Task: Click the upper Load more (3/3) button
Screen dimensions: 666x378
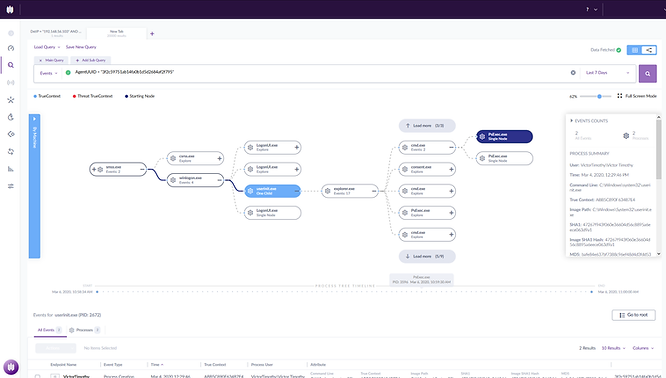Action: pyautogui.click(x=427, y=126)
